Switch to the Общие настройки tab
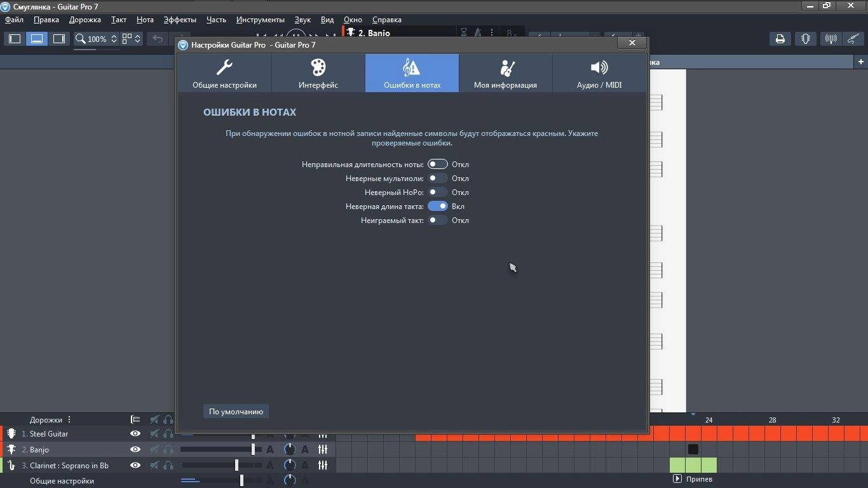 224,73
